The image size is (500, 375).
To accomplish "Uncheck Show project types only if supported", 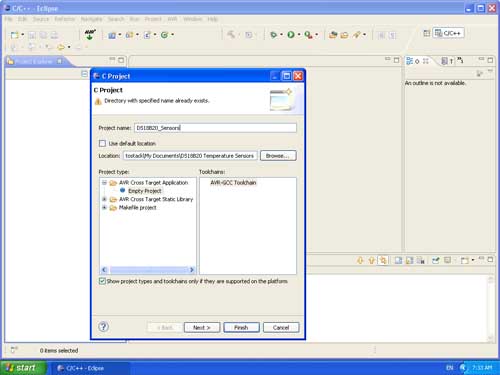I will [102, 281].
